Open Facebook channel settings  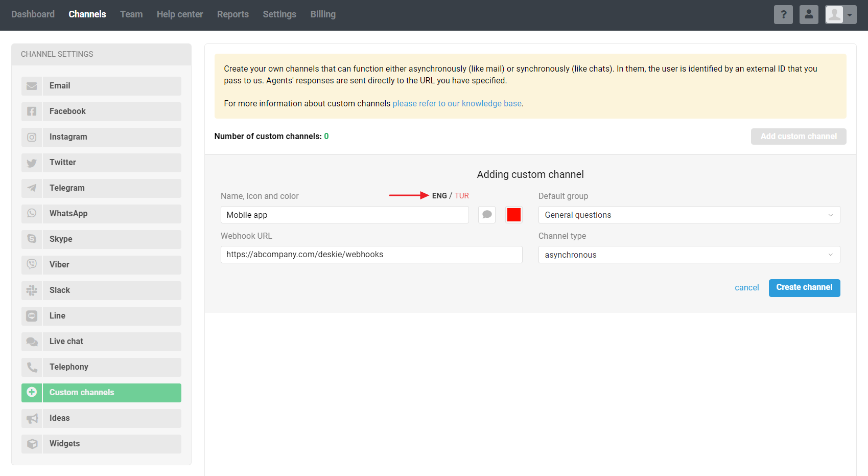tap(101, 111)
